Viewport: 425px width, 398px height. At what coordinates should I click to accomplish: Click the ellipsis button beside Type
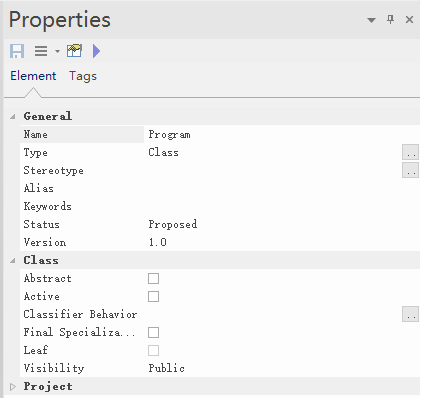click(x=410, y=153)
